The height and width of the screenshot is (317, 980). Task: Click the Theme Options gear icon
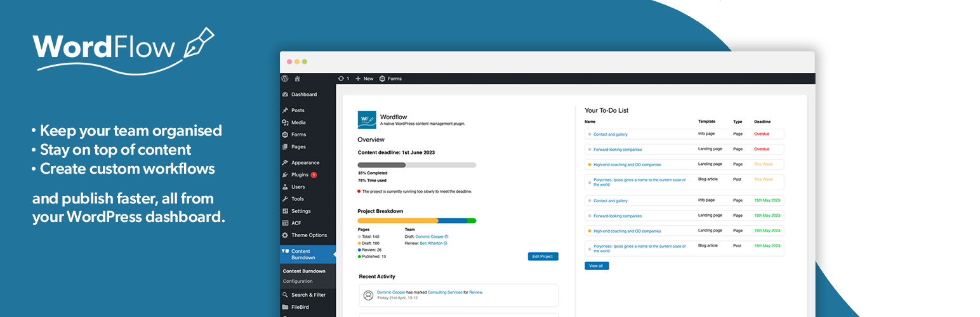point(285,235)
